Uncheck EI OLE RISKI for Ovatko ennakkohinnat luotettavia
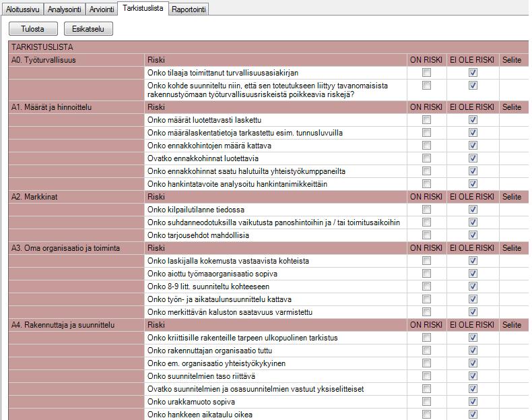 pos(473,158)
